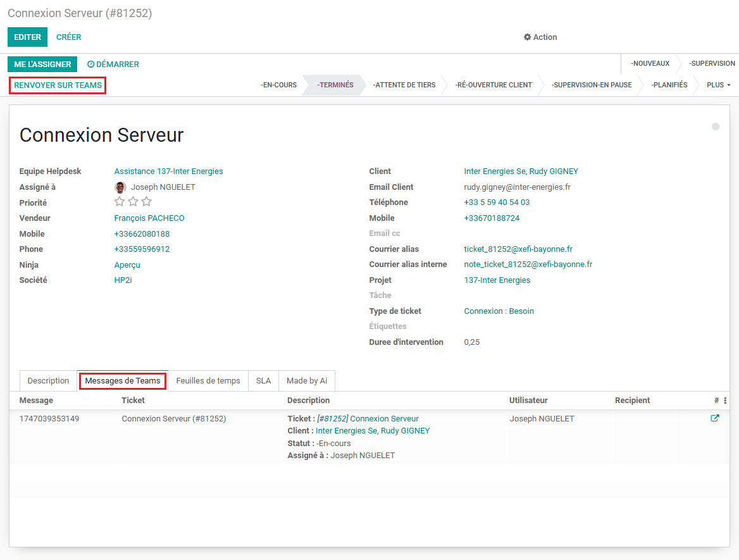Screen dimensions: 739x560
Task: Open [#81252] Connexion Serveur link in description
Action: pyautogui.click(x=368, y=419)
